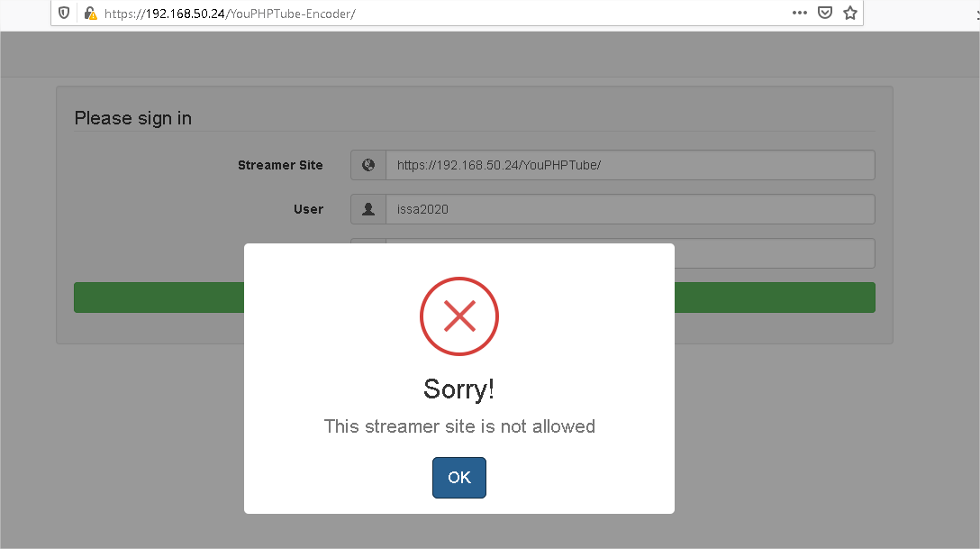980x549 pixels.
Task: Click the User form label
Action: 308,208
